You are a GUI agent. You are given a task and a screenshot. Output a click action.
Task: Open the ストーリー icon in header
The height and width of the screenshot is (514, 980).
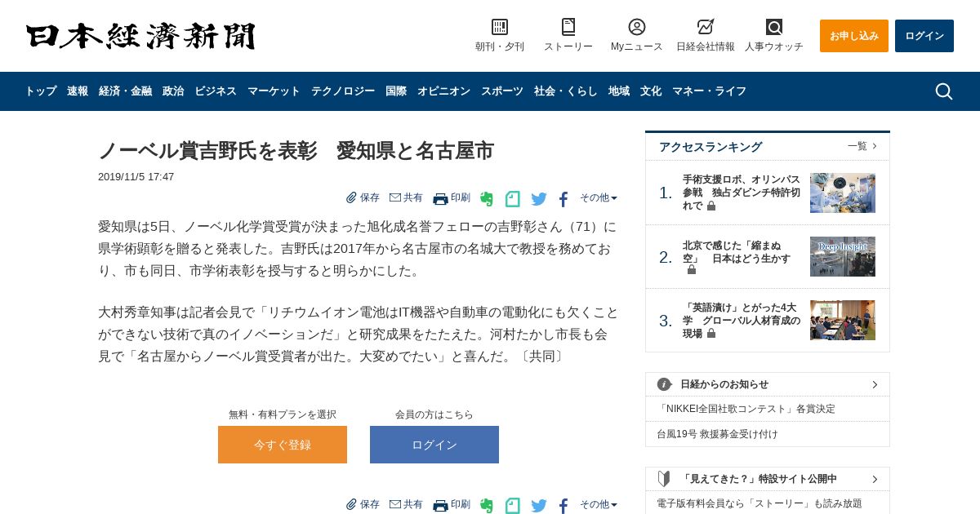point(568,27)
